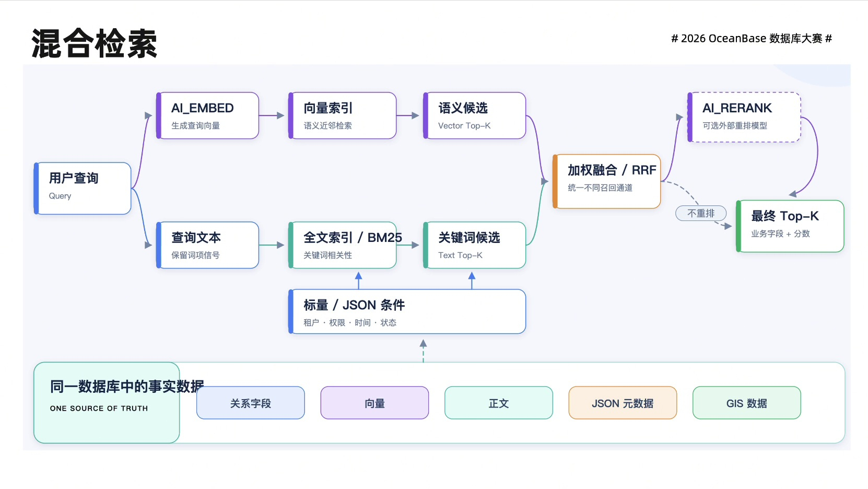Image resolution: width=868 pixels, height=489 pixels.
Task: Click the 同一数据库中的事实数据 card
Action: click(107, 403)
